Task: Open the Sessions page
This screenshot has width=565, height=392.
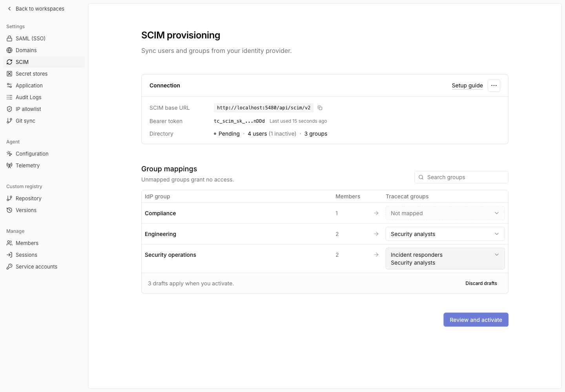Action: (44, 255)
